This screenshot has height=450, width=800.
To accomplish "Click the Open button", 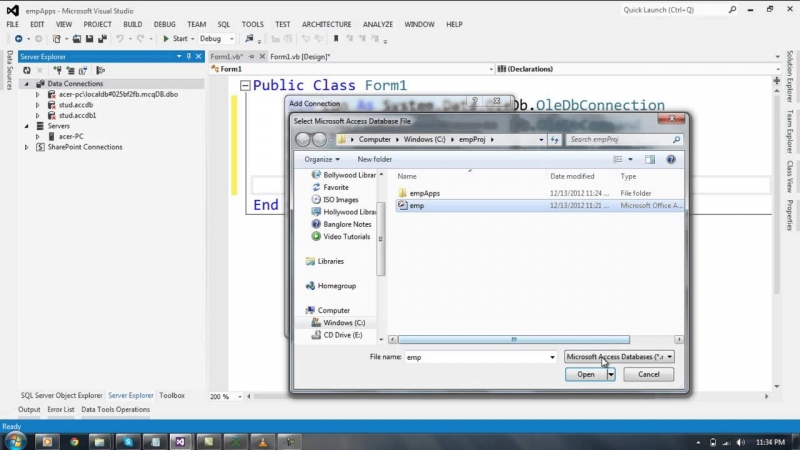I will coord(585,374).
